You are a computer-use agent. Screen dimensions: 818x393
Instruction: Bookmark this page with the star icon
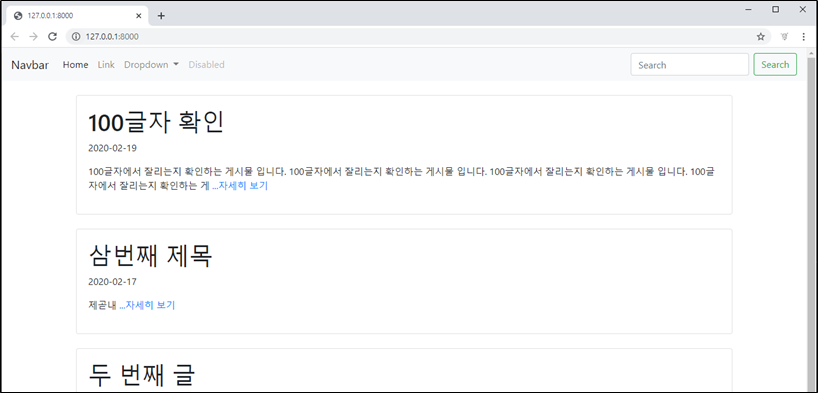761,37
